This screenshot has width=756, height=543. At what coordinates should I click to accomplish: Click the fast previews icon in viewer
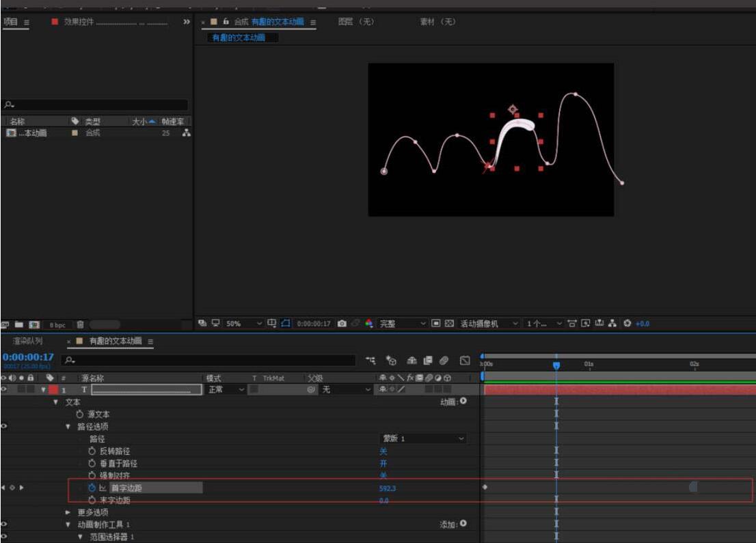(586, 323)
